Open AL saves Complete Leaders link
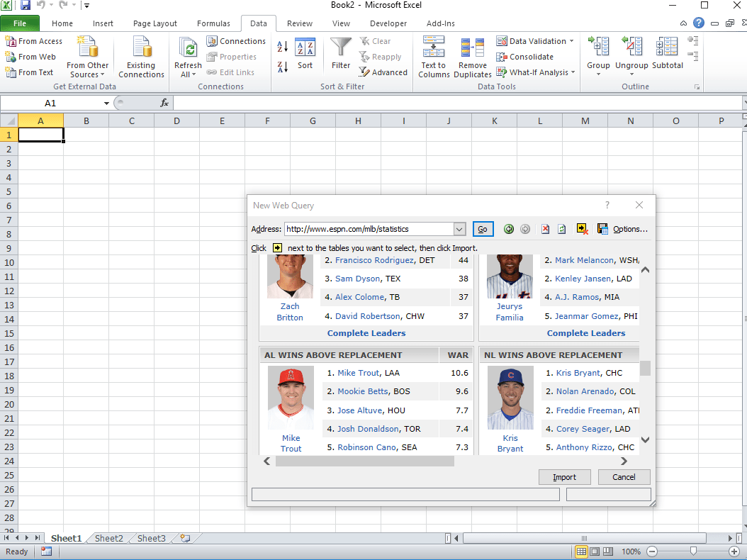Viewport: 747px width, 560px height. [366, 333]
